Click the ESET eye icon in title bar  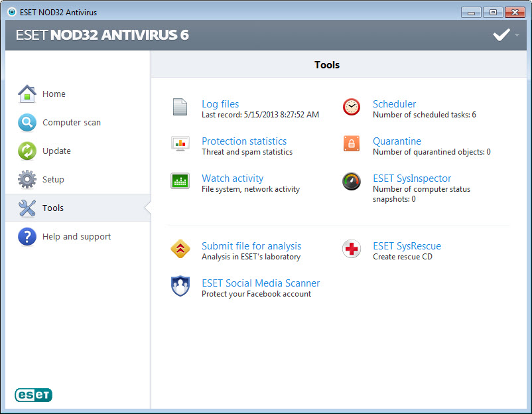coord(12,12)
